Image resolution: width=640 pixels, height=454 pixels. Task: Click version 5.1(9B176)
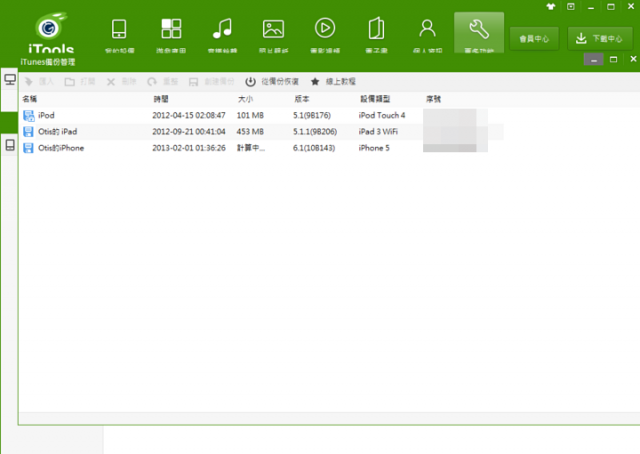tap(312, 116)
